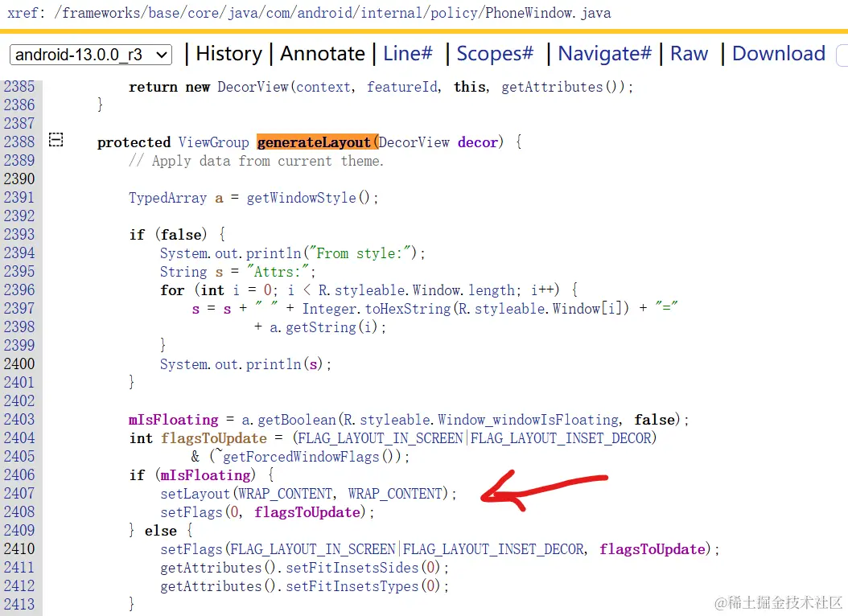Open the featureId symbol on line 2385
Image resolution: width=848 pixels, height=616 pixels.
point(401,87)
